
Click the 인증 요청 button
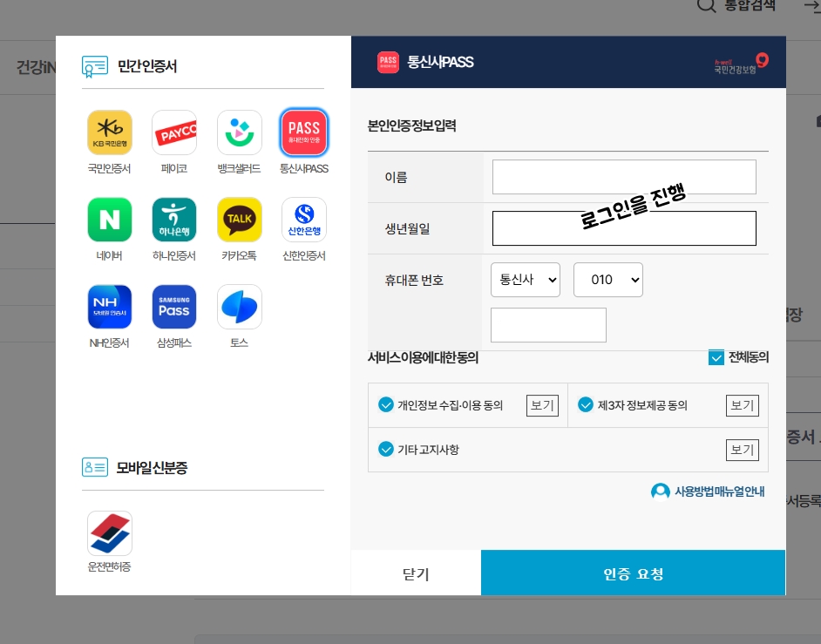[x=633, y=573]
